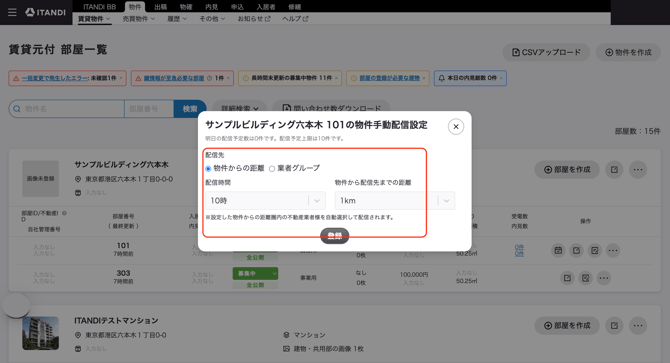This screenshot has height=363, width=670.
Task: Open the 部屋の登録が必要な建物 alert link
Action: (390, 78)
